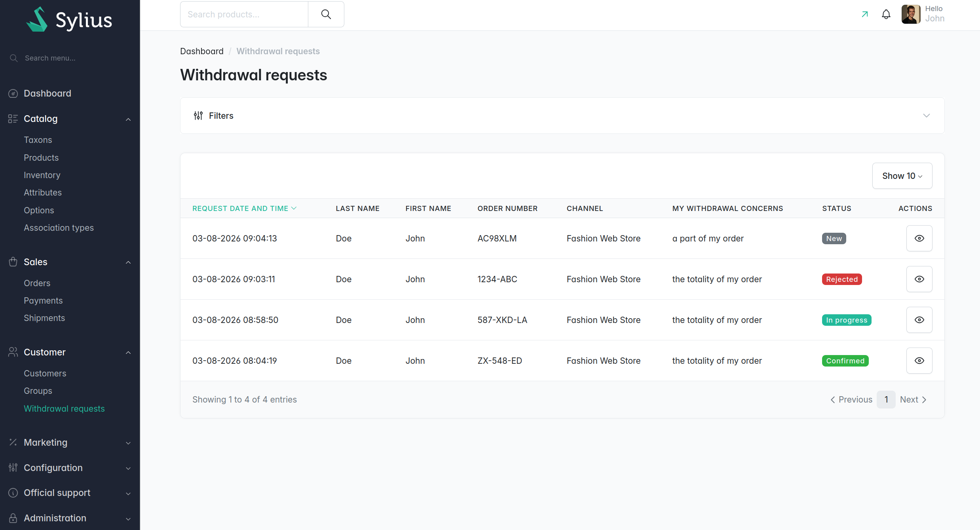980x530 pixels.
Task: Open the Show 10 page size dropdown
Action: click(902, 176)
